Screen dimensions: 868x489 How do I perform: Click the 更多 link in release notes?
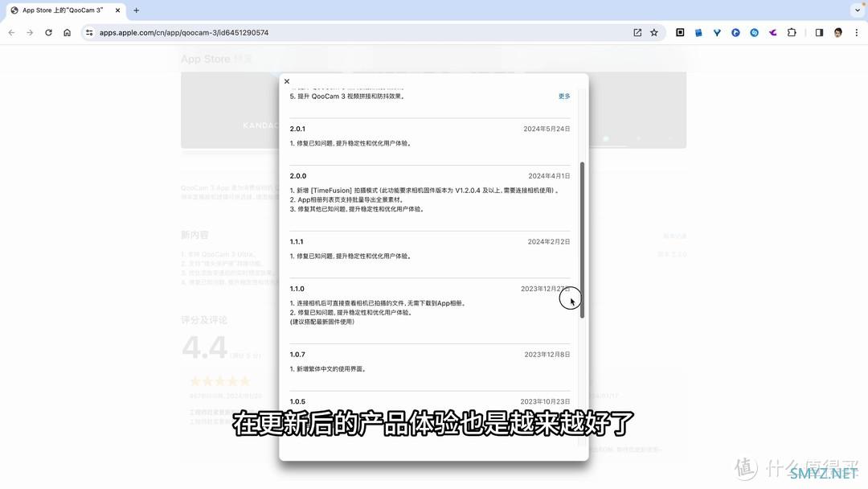point(564,97)
